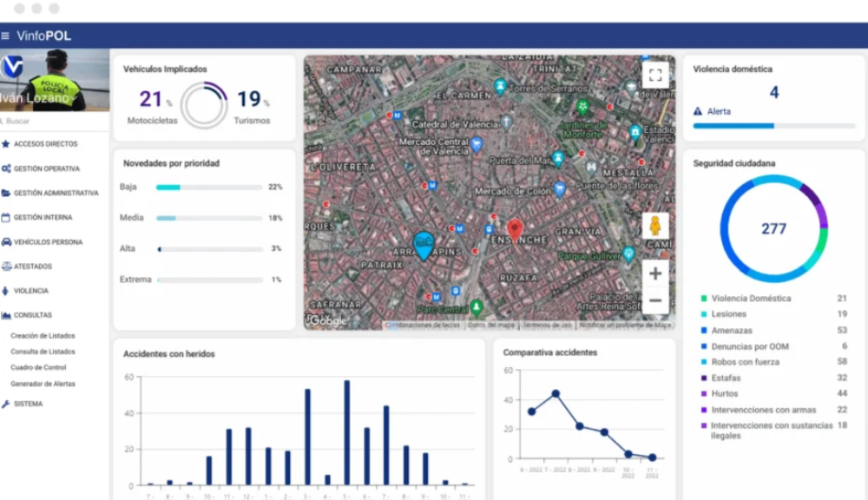Click the Gestión Interna calendar icon
This screenshot has width=868, height=500.
5,217
